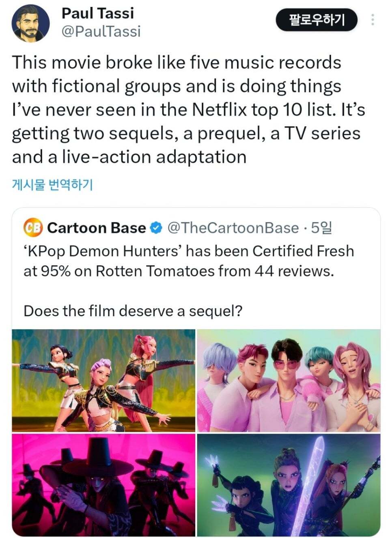The width and height of the screenshot is (392, 538).
Task: Open the 5일 post timestamp
Action: point(322,228)
